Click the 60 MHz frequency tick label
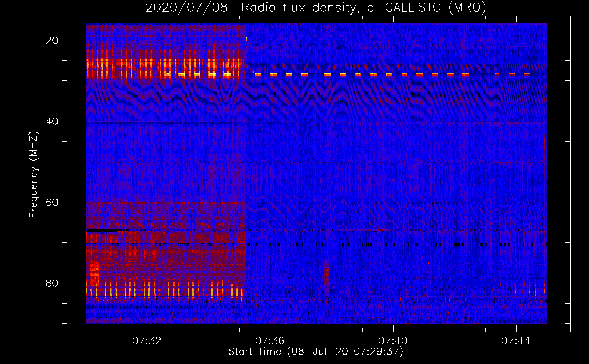The height and width of the screenshot is (364, 589). [x=52, y=202]
